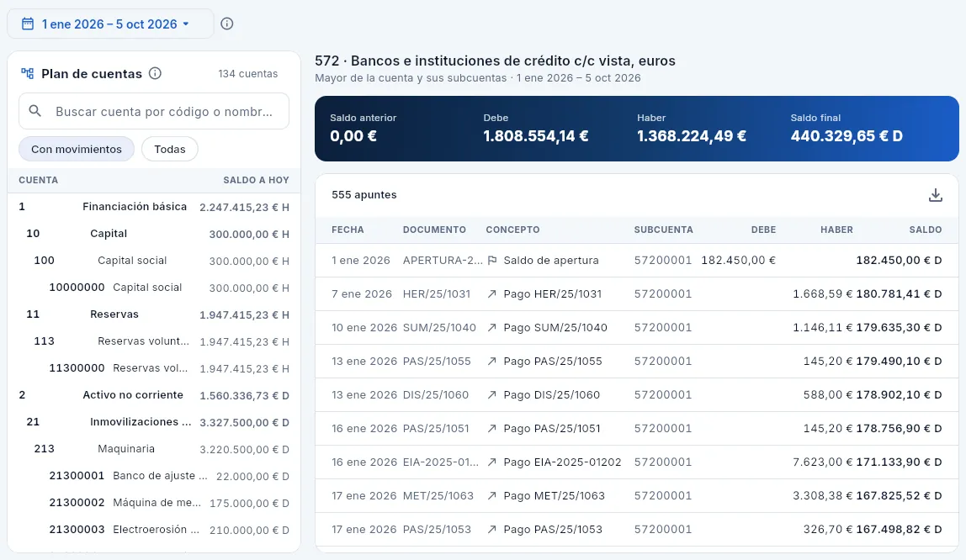Open document PAS/25/1051
Image resolution: width=966 pixels, height=560 pixels.
click(436, 429)
